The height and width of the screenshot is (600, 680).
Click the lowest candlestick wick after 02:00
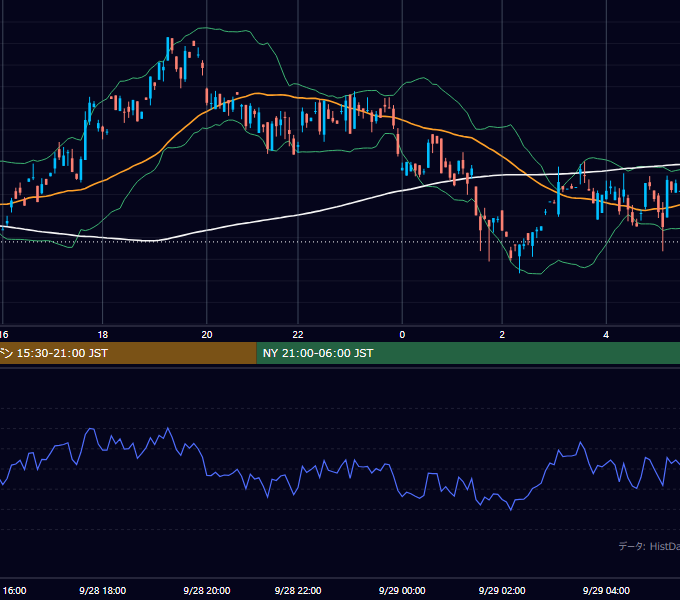coord(520,258)
